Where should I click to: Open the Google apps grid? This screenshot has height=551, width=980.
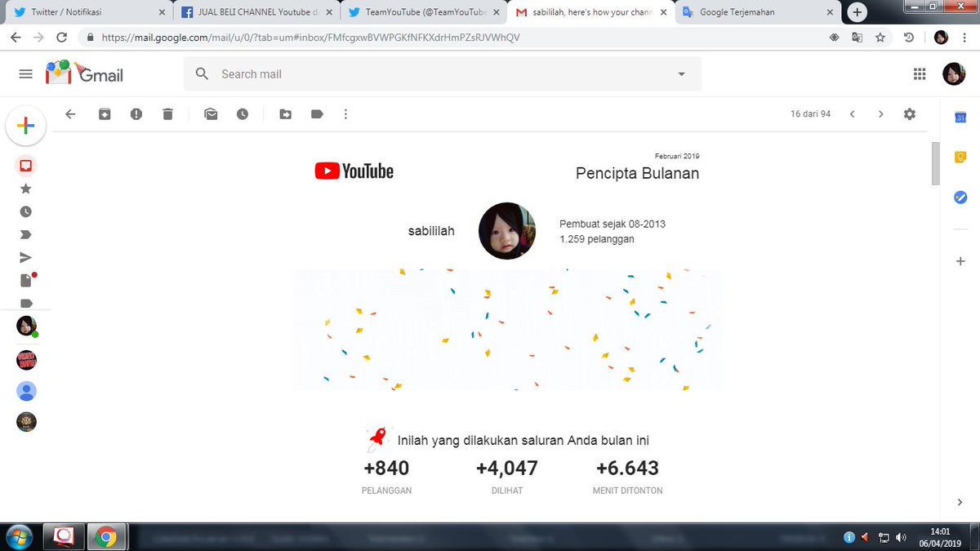tap(920, 74)
